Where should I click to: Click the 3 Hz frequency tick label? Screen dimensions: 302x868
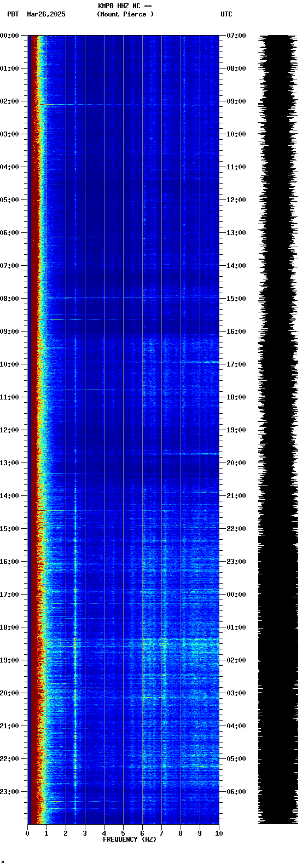(85, 833)
